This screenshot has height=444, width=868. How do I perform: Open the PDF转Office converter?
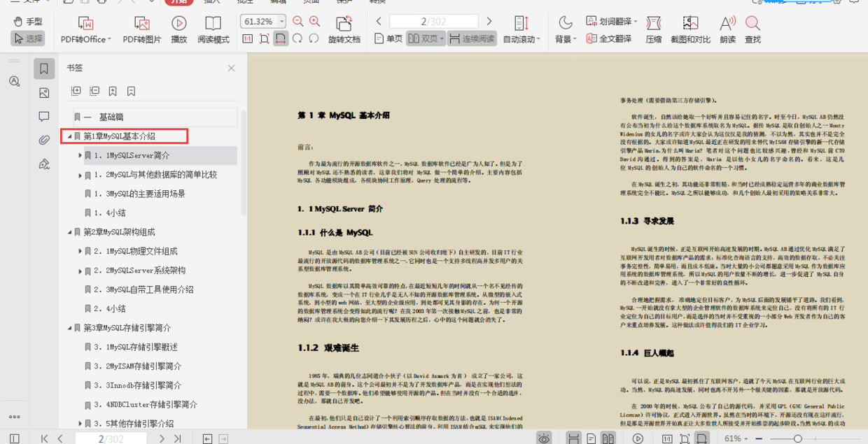click(85, 31)
